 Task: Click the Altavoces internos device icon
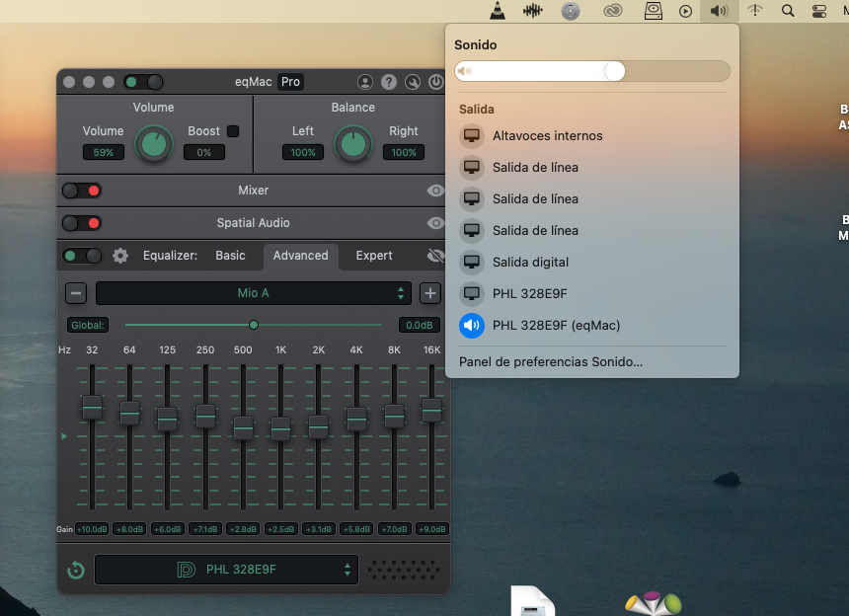(472, 136)
